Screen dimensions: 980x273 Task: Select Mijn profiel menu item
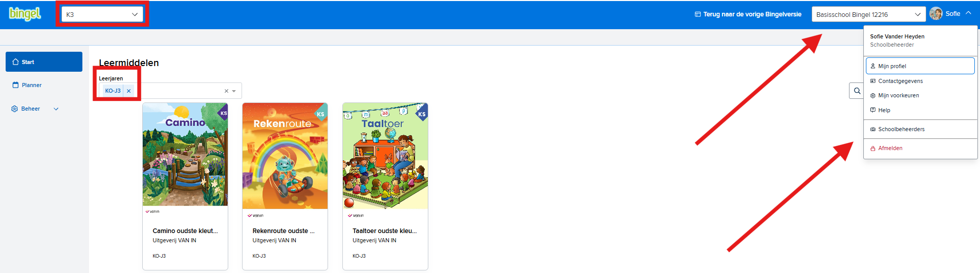[920, 66]
